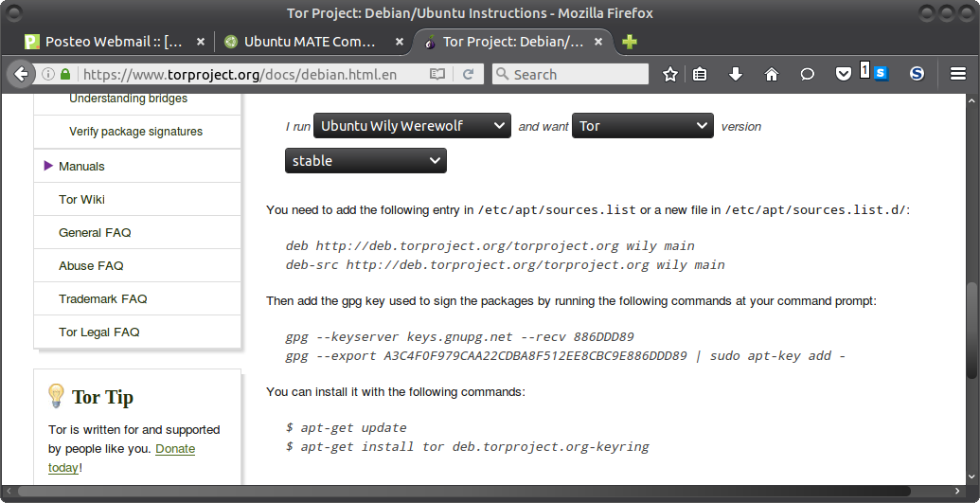The image size is (980, 503).
Task: Open Verify package signatures link
Action: coord(135,132)
